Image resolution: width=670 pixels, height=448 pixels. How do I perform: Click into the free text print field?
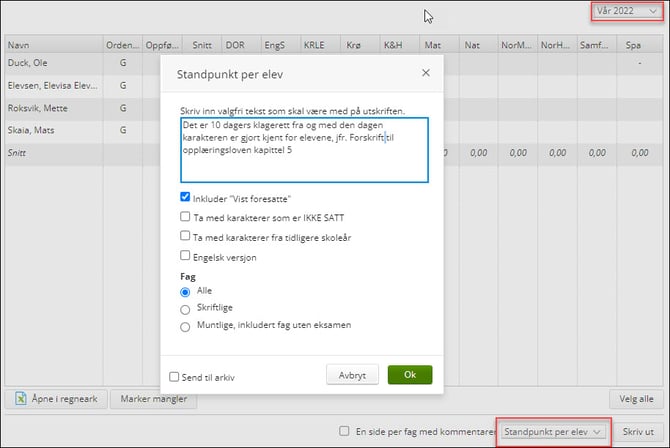point(303,150)
